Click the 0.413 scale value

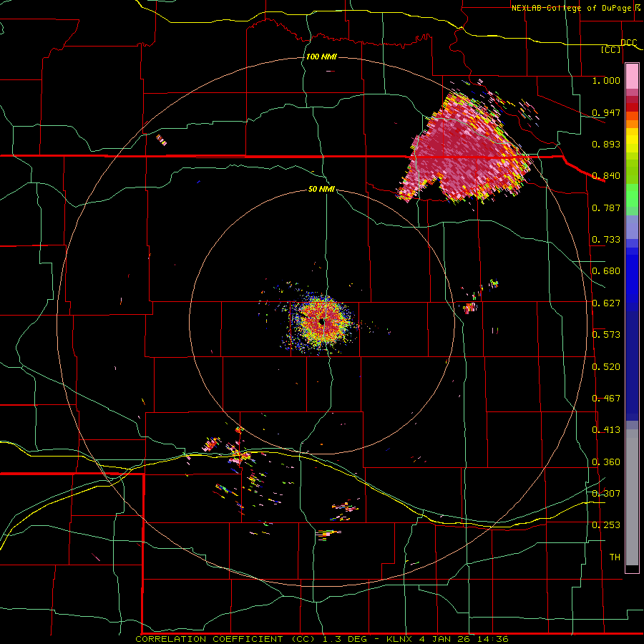606,430
